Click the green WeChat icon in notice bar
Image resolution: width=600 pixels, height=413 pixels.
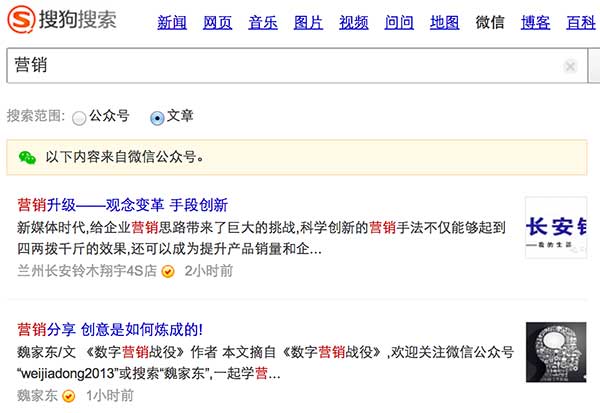click(x=27, y=157)
